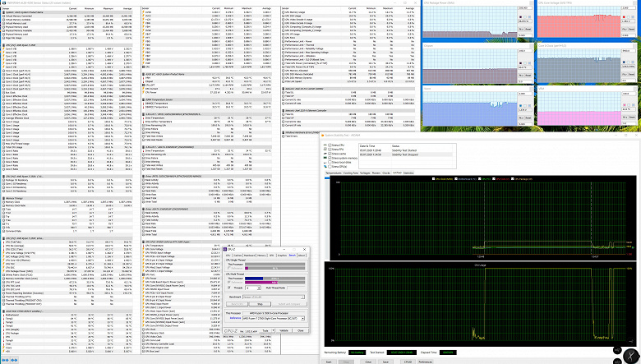Toggle the Threads checkbox in CPU-Z
Image resolution: width=641 pixels, height=364 pixels.
(228, 288)
